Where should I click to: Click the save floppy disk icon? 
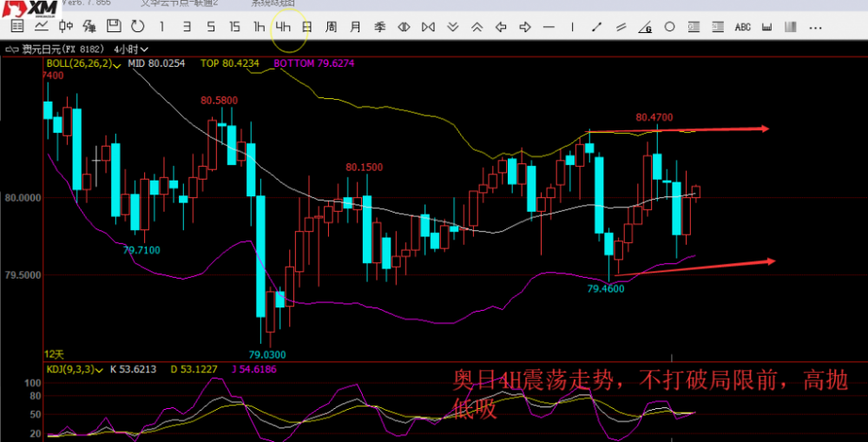pos(114,26)
